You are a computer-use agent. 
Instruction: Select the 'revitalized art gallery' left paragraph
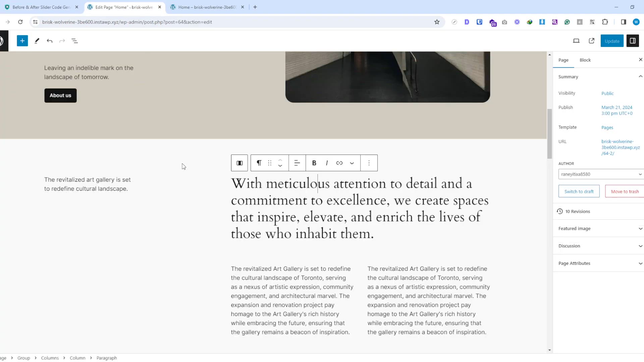tap(88, 184)
